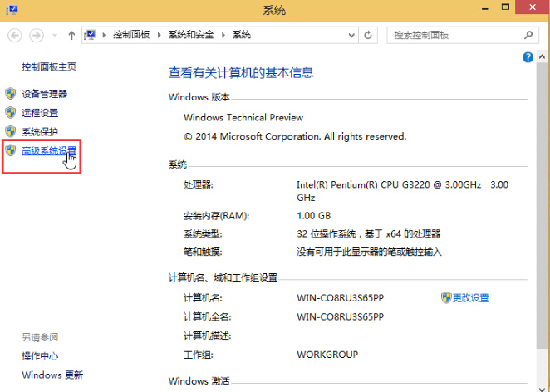
Task: Click the shield icon next to 更改设置
Action: (x=445, y=297)
